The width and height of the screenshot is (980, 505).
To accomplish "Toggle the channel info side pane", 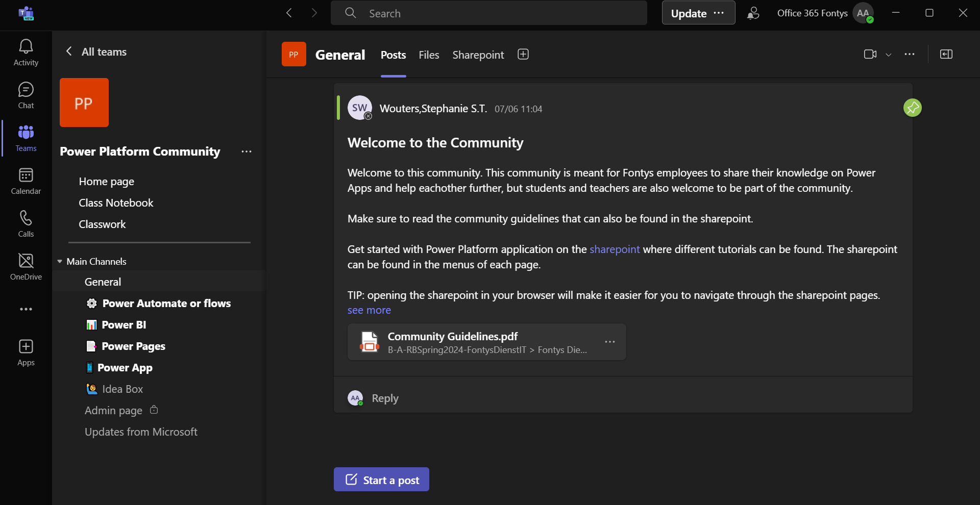I will pyautogui.click(x=946, y=54).
